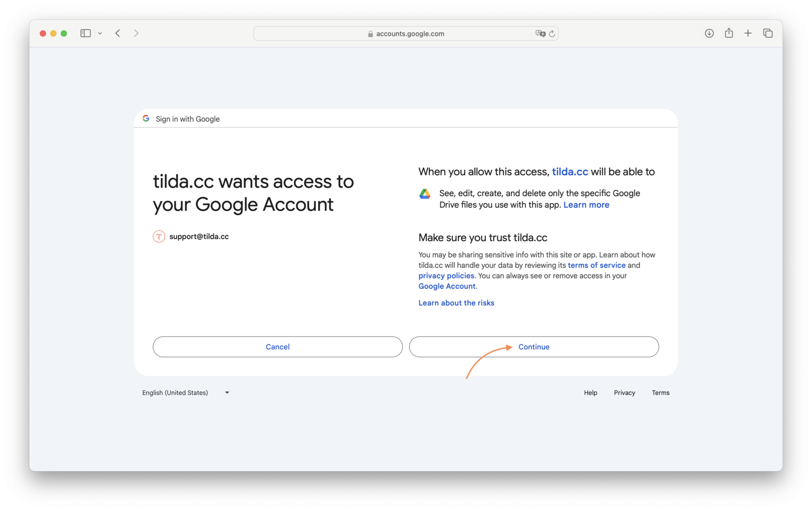Click the Share icon in the browser toolbar
This screenshot has width=812, height=510.
[x=728, y=33]
